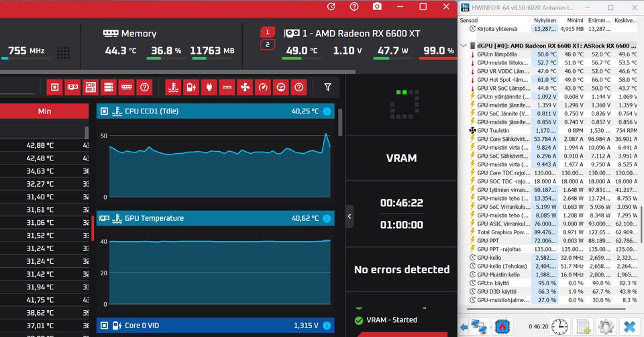Open the funnel filter options
This screenshot has height=337, width=644.
(327, 87)
